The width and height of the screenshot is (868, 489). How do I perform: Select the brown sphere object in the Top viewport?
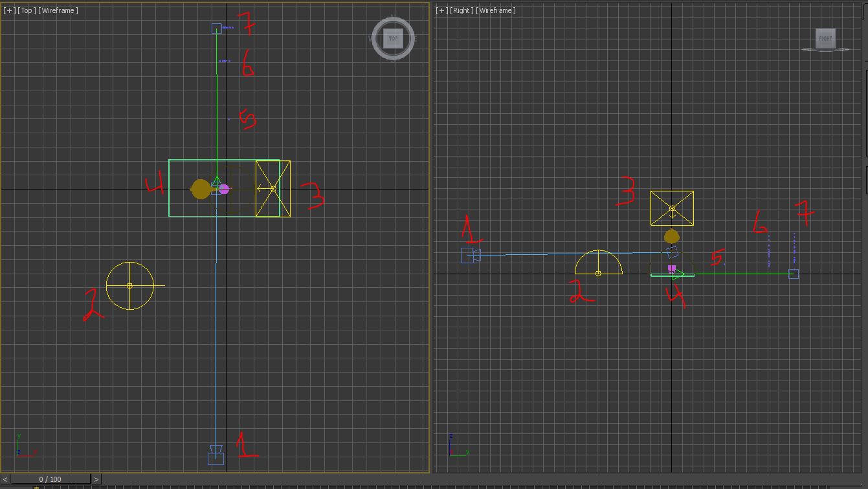pyautogui.click(x=200, y=189)
